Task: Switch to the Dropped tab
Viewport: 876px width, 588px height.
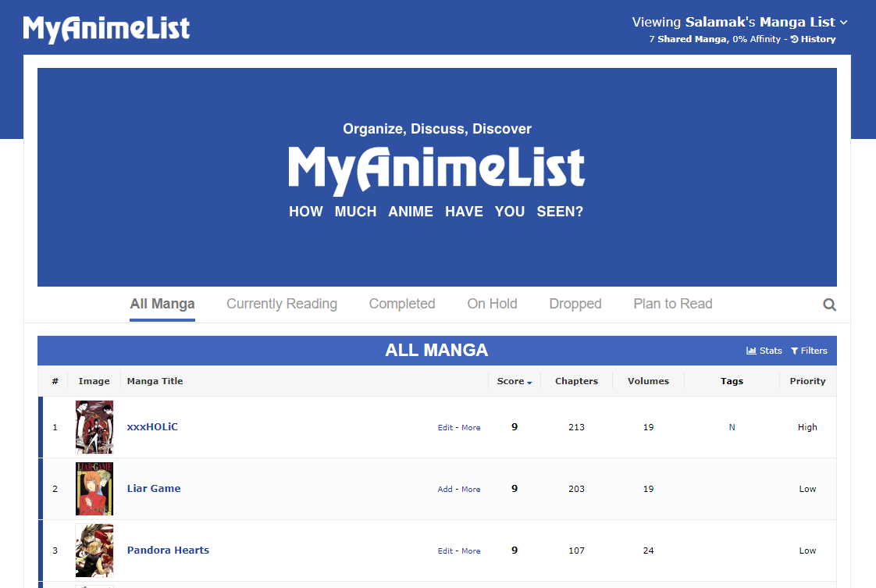Action: (575, 304)
